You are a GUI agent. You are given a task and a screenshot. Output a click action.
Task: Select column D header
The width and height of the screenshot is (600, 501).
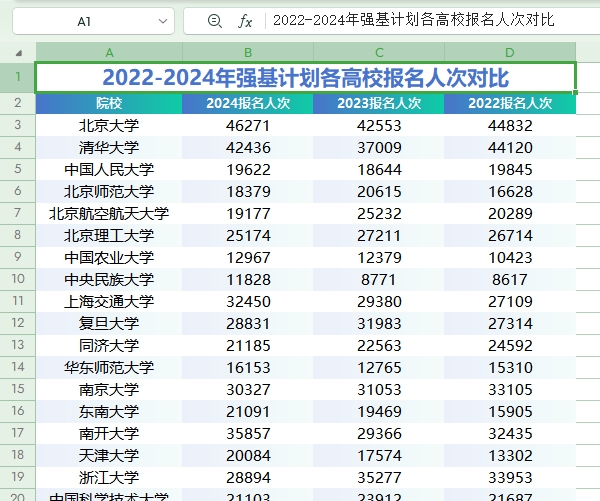510,52
